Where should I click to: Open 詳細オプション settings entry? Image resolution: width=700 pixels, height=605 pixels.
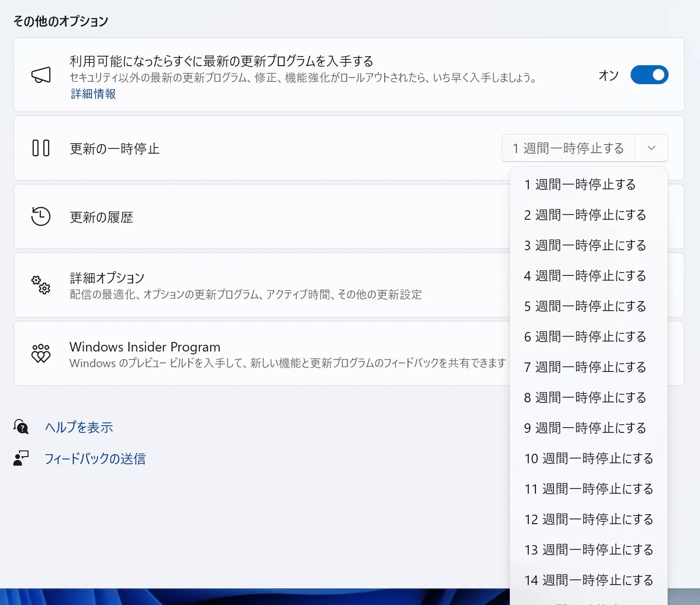(190, 285)
